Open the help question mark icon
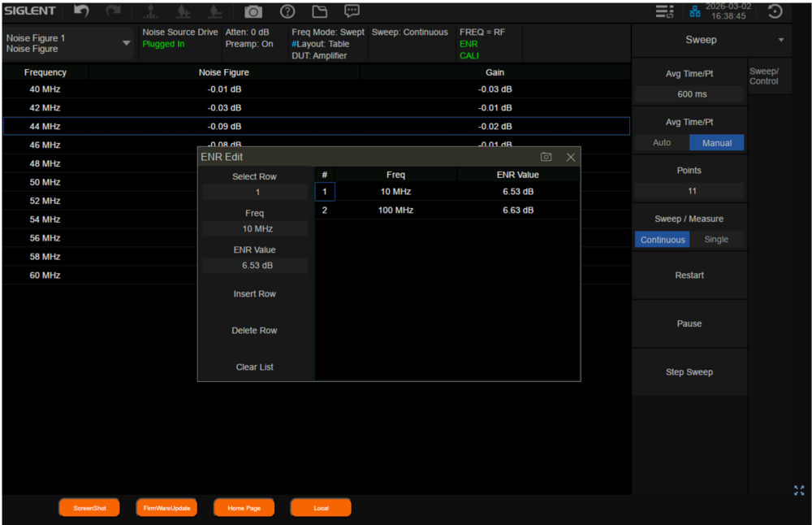Screen dimensions: 812x525 click(287, 11)
